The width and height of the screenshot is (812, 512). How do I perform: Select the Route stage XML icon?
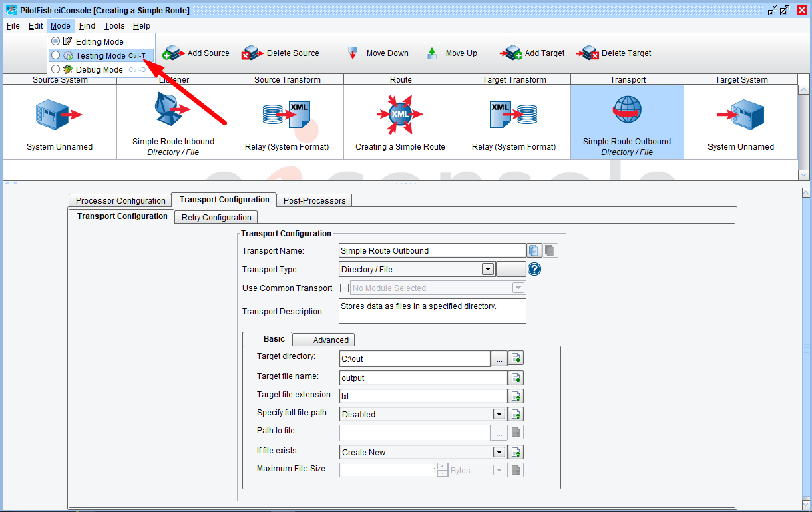click(x=400, y=114)
